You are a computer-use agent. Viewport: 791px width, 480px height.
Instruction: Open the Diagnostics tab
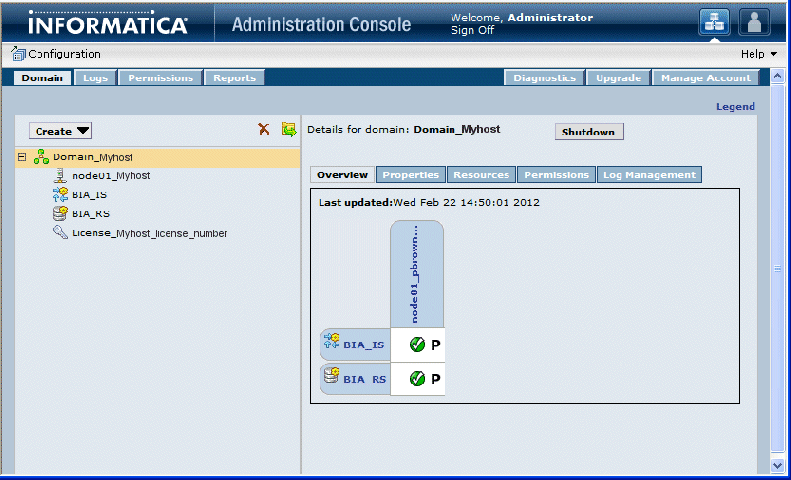[544, 78]
